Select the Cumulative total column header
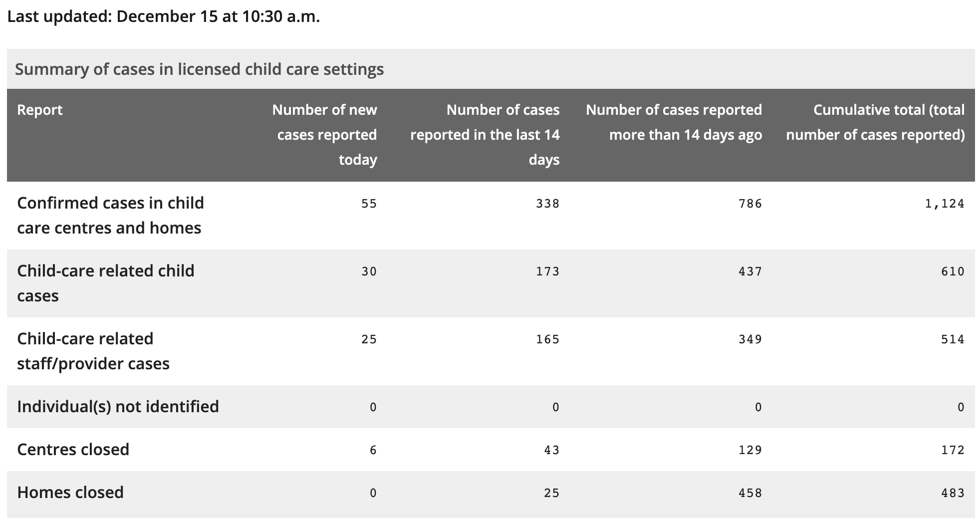980x521 pixels. [x=875, y=122]
